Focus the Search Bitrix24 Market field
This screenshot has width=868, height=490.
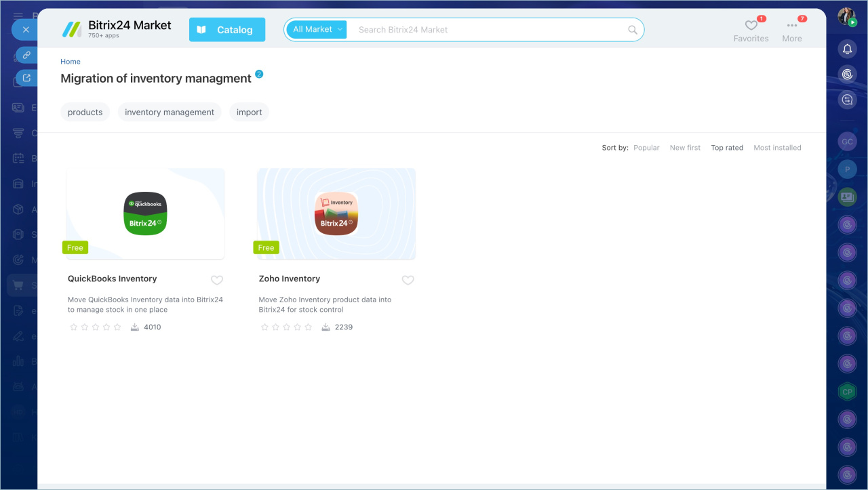[x=488, y=30]
